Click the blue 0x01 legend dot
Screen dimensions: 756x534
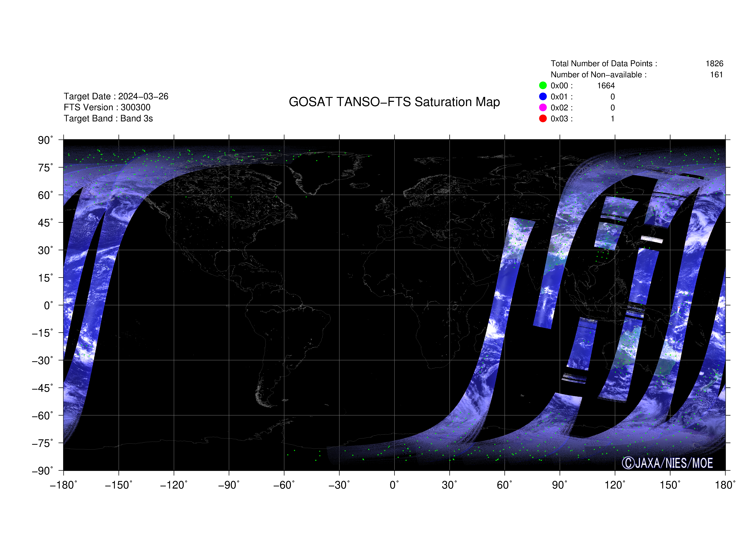pyautogui.click(x=543, y=96)
